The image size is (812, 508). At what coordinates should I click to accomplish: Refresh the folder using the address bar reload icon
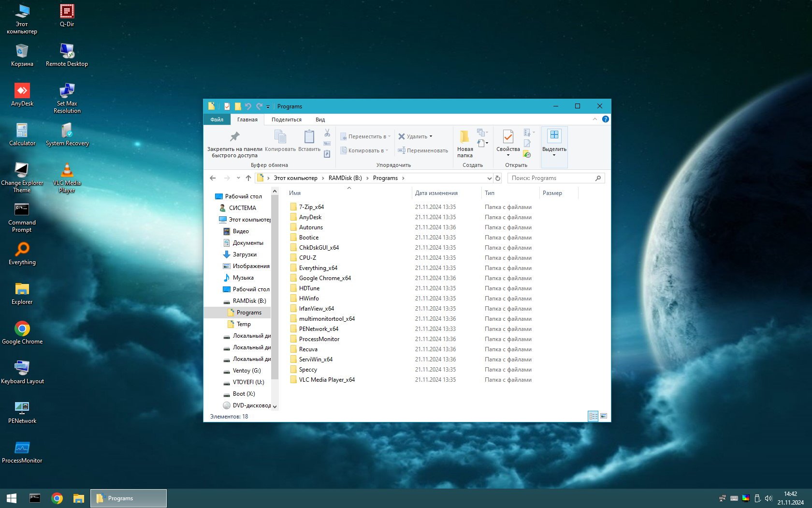pyautogui.click(x=498, y=178)
